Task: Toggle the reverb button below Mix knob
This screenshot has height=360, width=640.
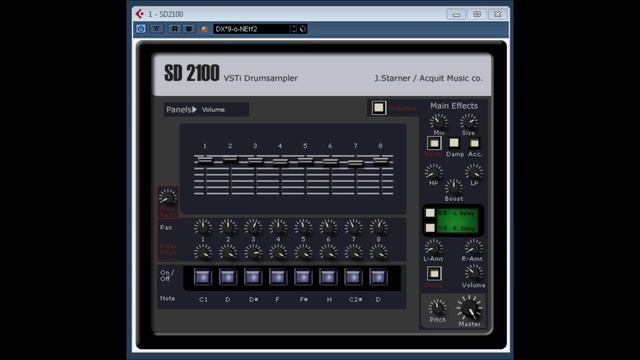Action: coord(434,143)
